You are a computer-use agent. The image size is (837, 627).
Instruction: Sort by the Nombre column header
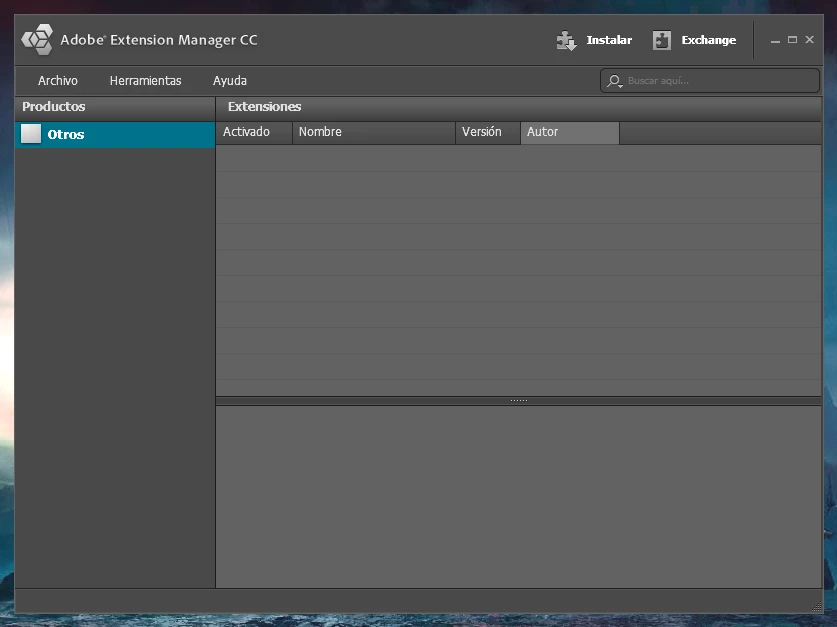click(374, 132)
